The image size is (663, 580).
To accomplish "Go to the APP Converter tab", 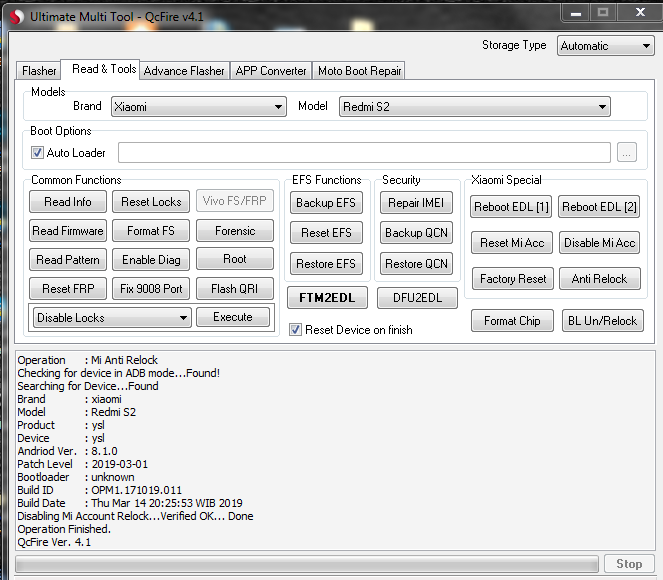I will pyautogui.click(x=271, y=71).
